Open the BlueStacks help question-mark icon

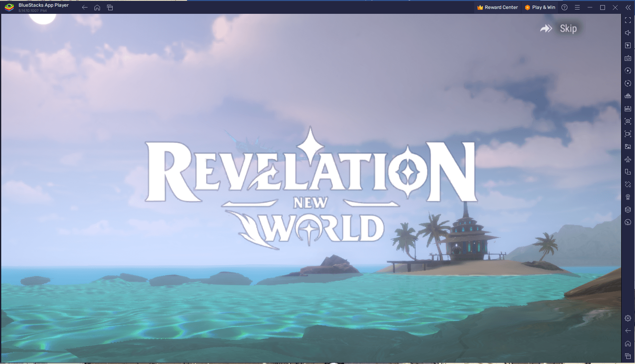[564, 8]
